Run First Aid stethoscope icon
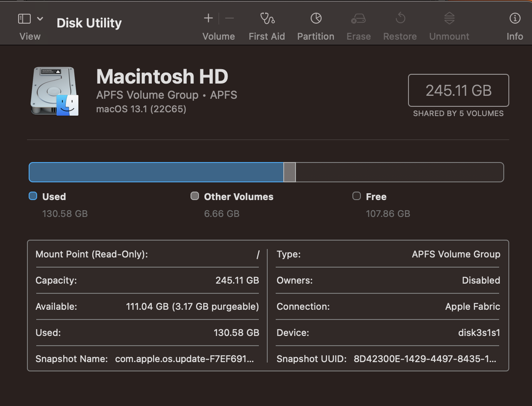 coord(267,18)
